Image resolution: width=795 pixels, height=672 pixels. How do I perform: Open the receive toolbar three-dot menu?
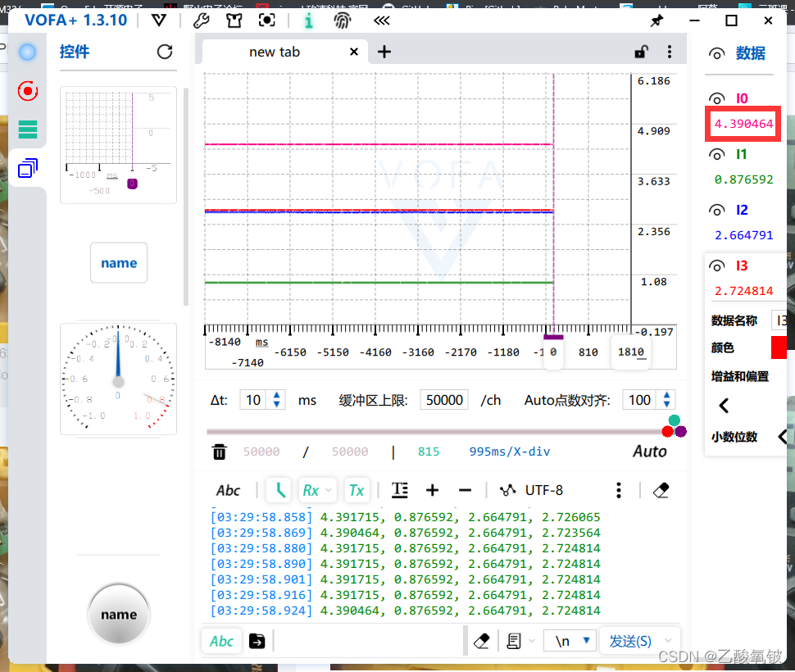[618, 490]
